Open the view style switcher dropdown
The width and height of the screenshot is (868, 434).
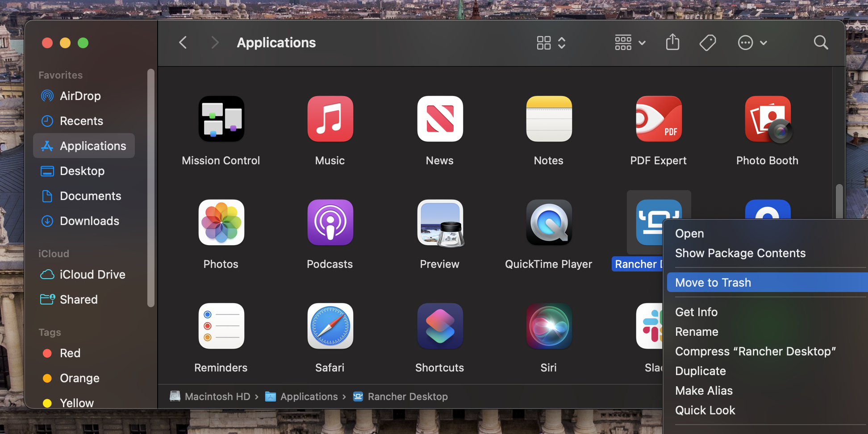coord(550,42)
